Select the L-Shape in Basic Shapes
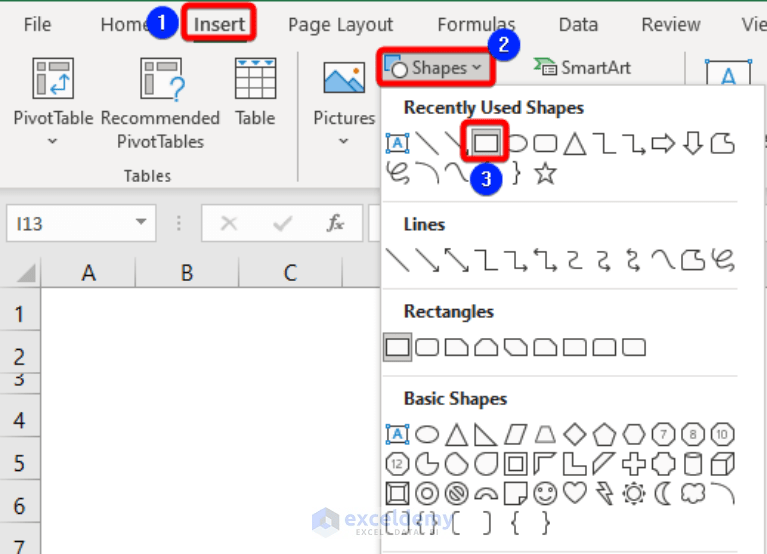Viewport: 767px width, 554px height. (575, 464)
